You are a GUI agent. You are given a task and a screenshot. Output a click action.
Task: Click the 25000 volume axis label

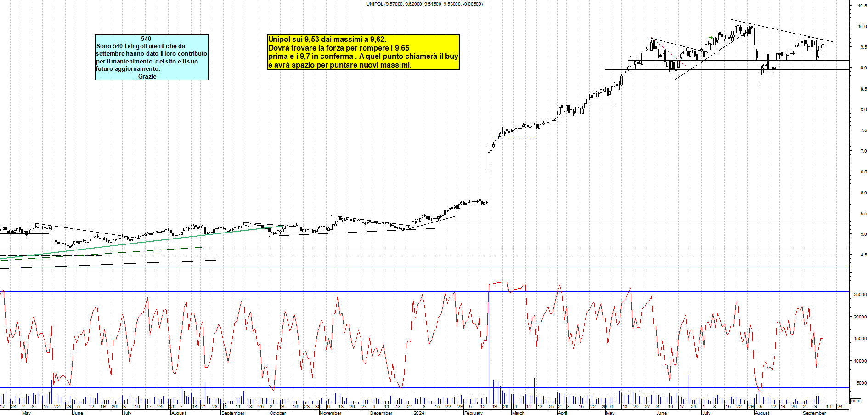(x=860, y=294)
